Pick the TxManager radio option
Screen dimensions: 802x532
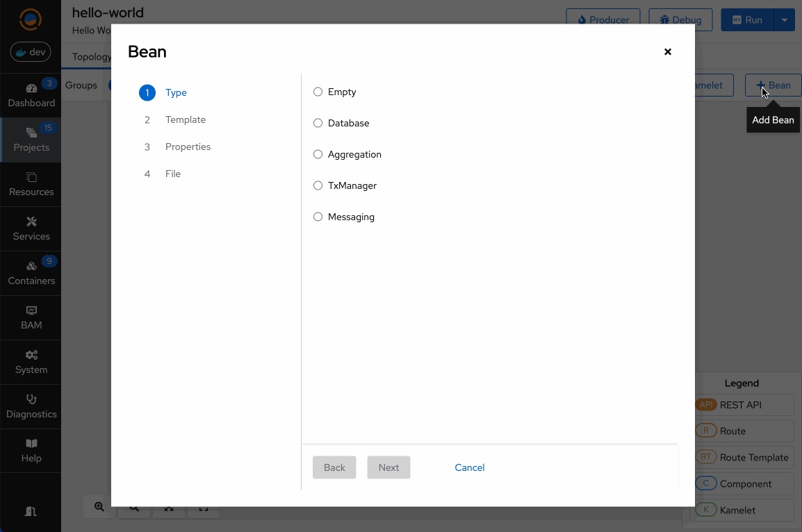click(318, 185)
